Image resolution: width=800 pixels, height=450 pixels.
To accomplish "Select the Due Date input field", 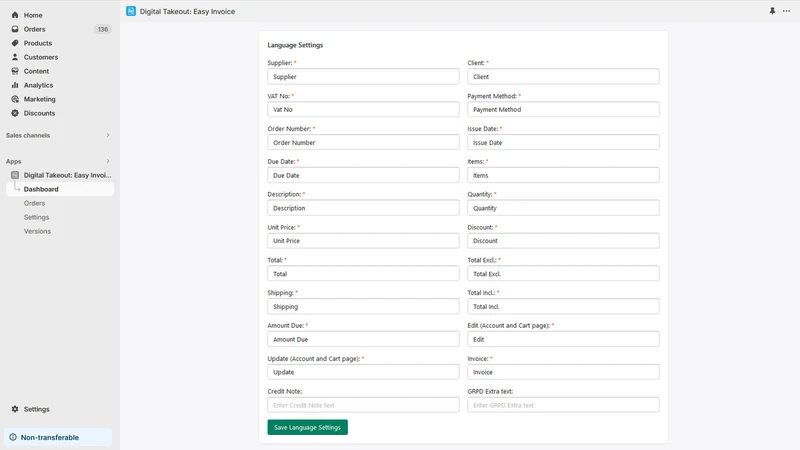I will 363,175.
